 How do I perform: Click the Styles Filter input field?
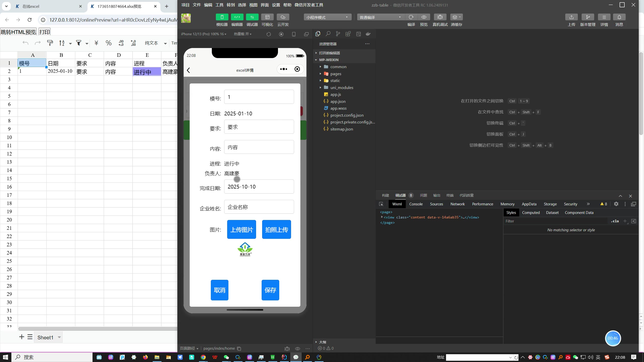point(556,221)
